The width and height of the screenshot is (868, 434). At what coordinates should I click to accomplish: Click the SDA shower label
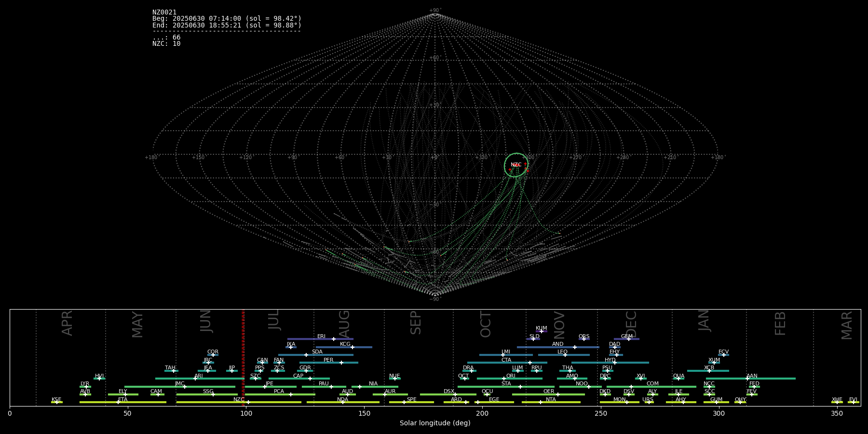tap(317, 352)
